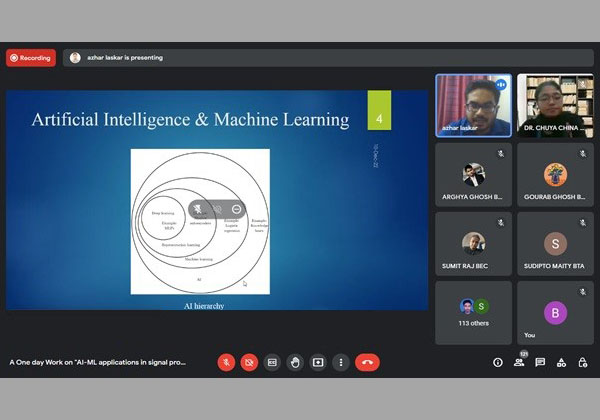Click muted mic icon on SUMIT RAJ tile
Viewport: 600px width, 420px height.
click(x=501, y=223)
